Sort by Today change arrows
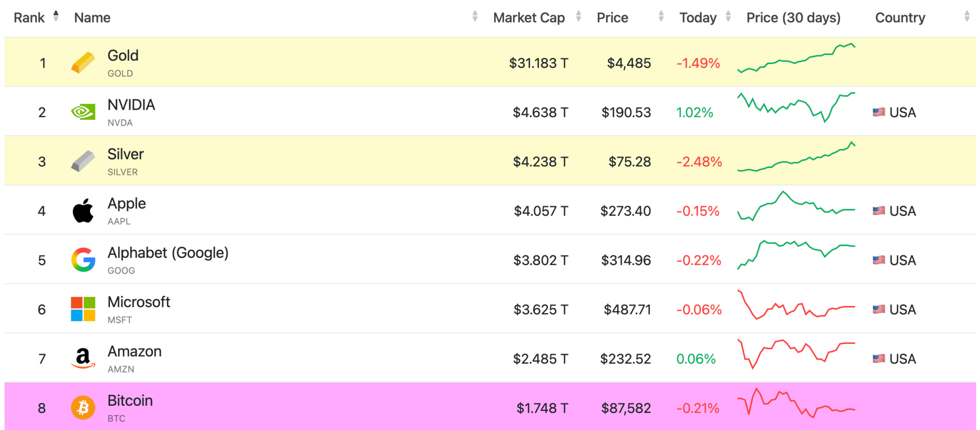Viewport: 980px width, 430px height. pyautogui.click(x=728, y=16)
